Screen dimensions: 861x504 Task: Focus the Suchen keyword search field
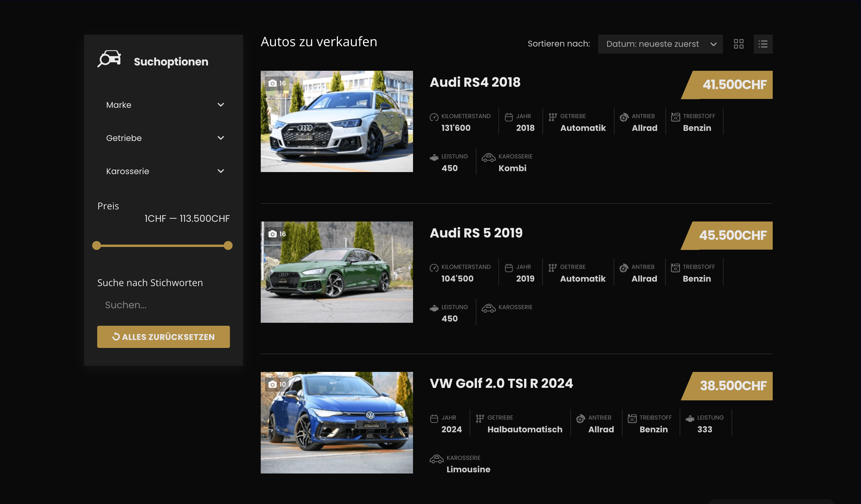click(x=164, y=305)
